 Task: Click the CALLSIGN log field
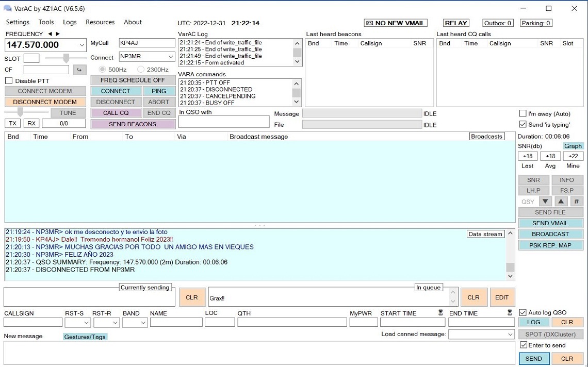coord(33,322)
